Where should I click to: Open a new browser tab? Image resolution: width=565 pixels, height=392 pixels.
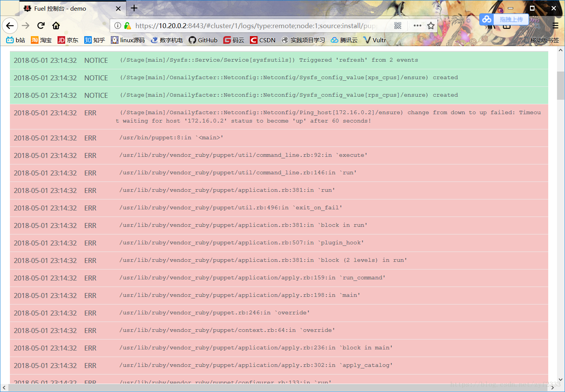pyautogui.click(x=134, y=8)
